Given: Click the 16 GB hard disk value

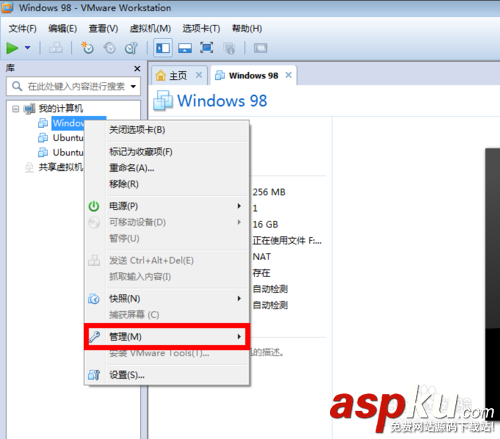Looking at the screenshot, I should coord(265,225).
